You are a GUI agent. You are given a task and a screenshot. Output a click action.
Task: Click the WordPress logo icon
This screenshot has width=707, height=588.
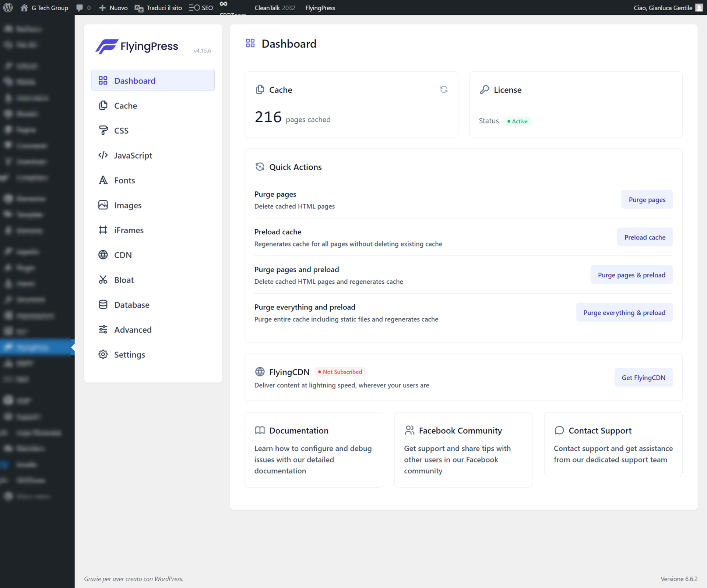(8, 8)
